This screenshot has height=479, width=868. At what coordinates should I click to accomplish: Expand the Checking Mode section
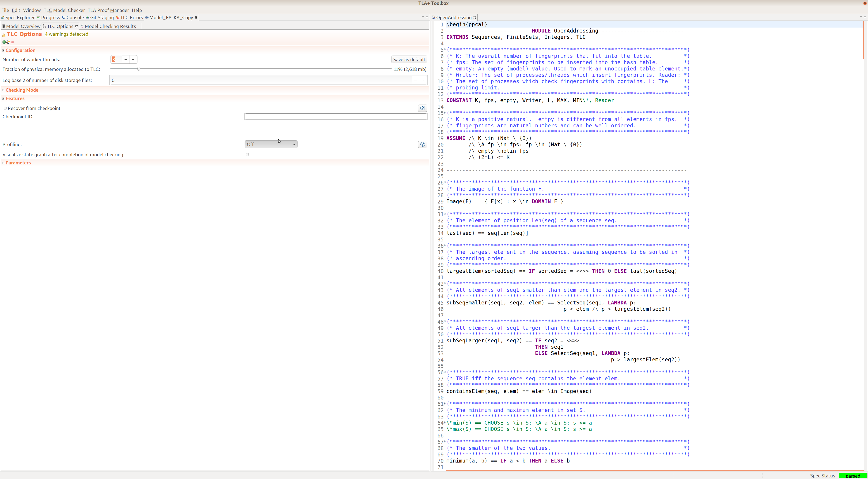(3, 90)
